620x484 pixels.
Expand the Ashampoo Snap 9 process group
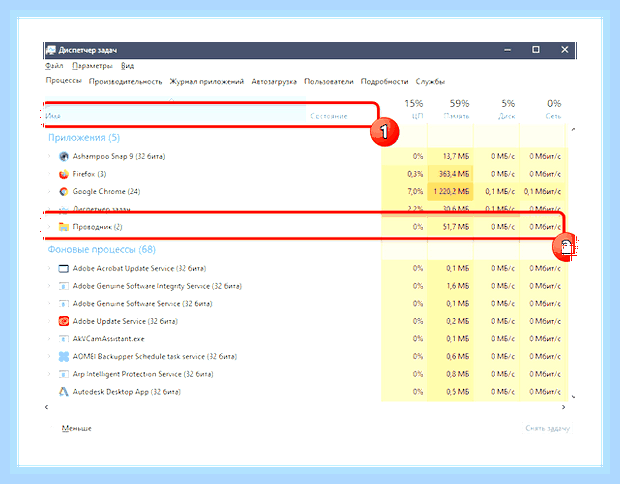[49, 156]
